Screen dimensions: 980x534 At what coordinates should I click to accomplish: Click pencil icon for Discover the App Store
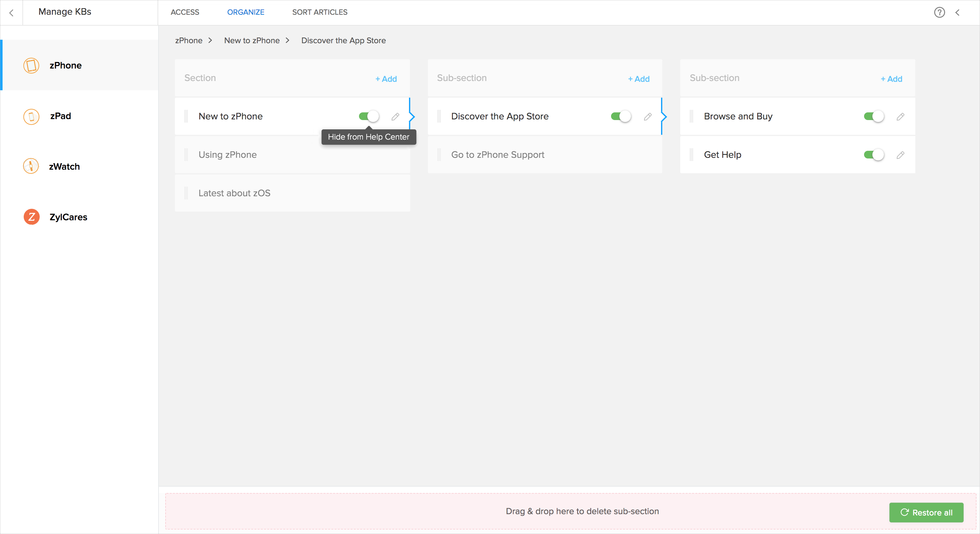(x=648, y=117)
